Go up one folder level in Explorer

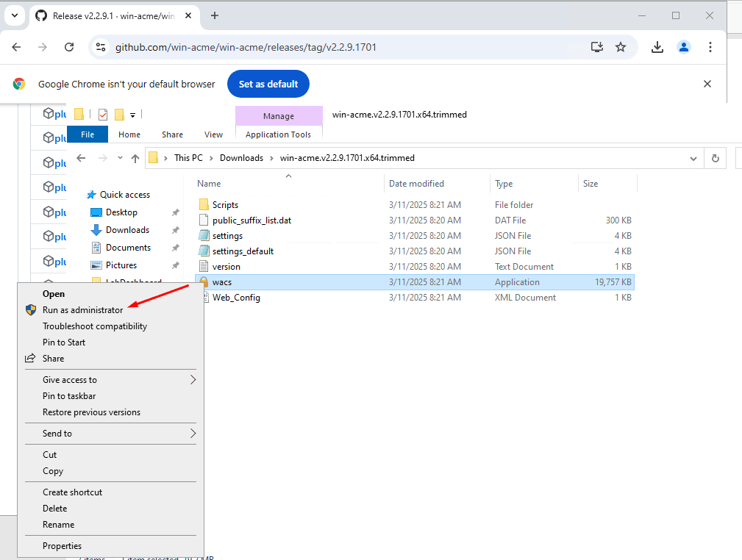tap(135, 158)
